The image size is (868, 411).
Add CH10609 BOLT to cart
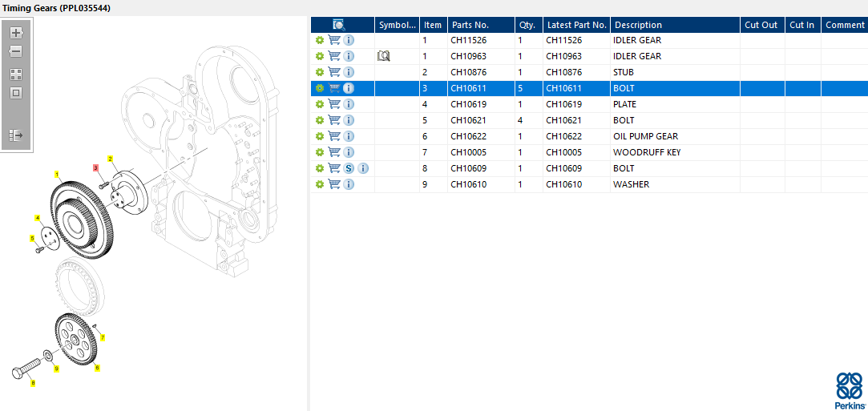pyautogui.click(x=333, y=168)
